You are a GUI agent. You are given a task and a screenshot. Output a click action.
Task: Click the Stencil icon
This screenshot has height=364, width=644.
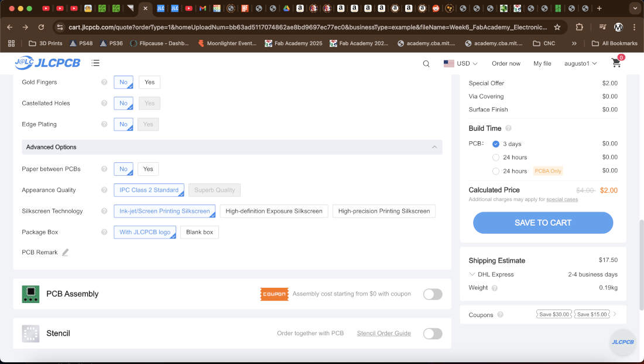pos(30,334)
